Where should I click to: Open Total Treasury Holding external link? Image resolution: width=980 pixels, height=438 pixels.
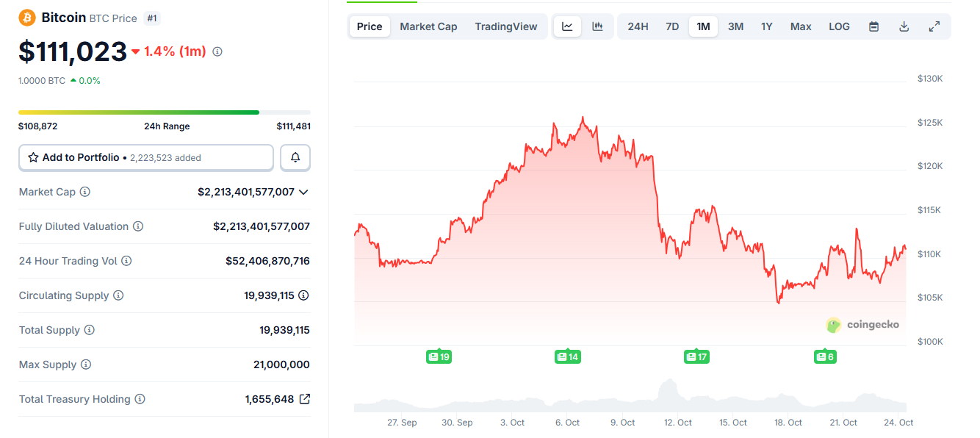click(305, 399)
